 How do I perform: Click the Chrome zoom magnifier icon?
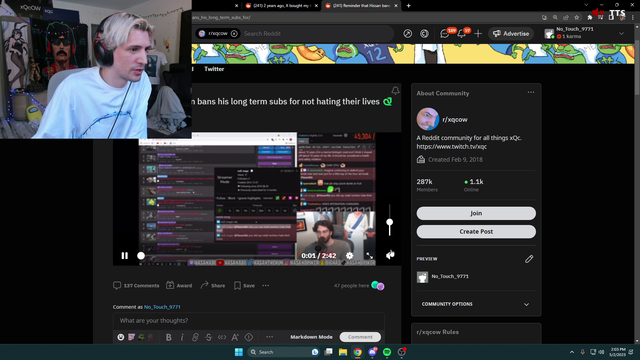(x=555, y=18)
